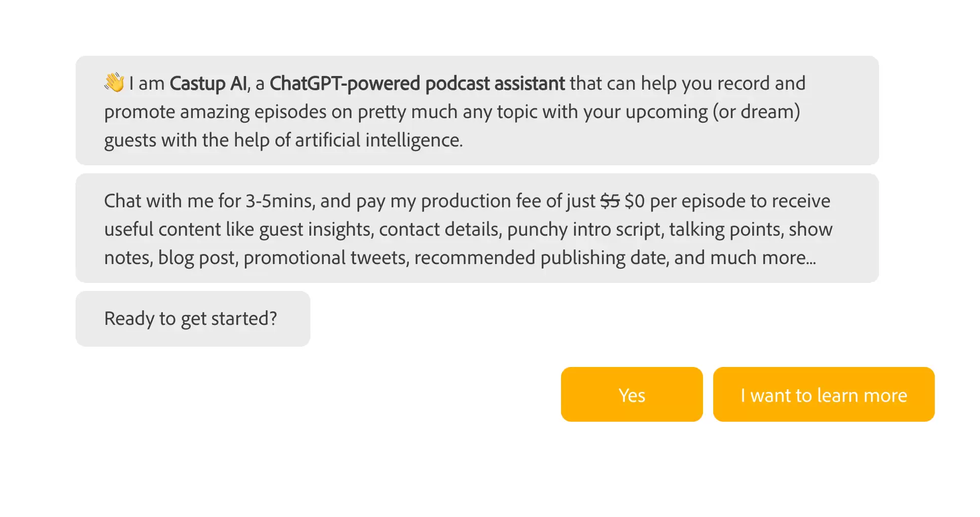Click the '(or dream)' parenthetical text

click(x=756, y=112)
